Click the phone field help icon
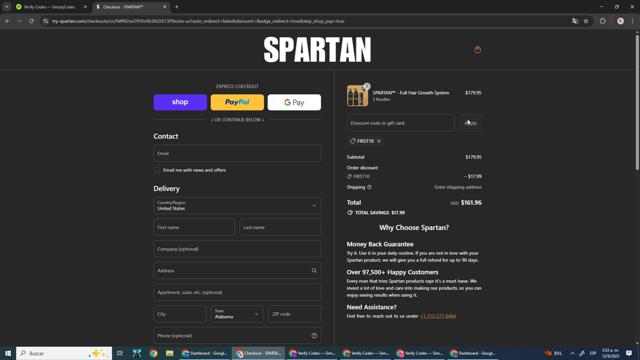Screen dimensions: 640x360 click(314, 336)
